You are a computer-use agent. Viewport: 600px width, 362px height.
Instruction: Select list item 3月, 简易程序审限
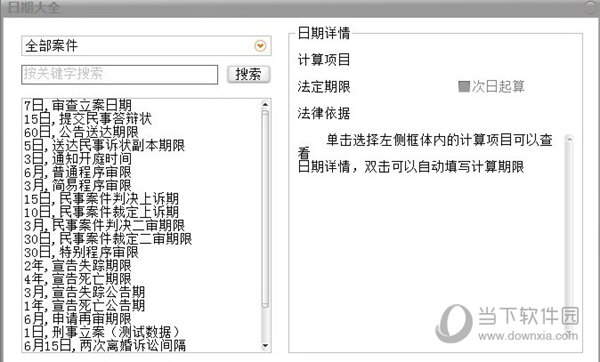(78, 186)
